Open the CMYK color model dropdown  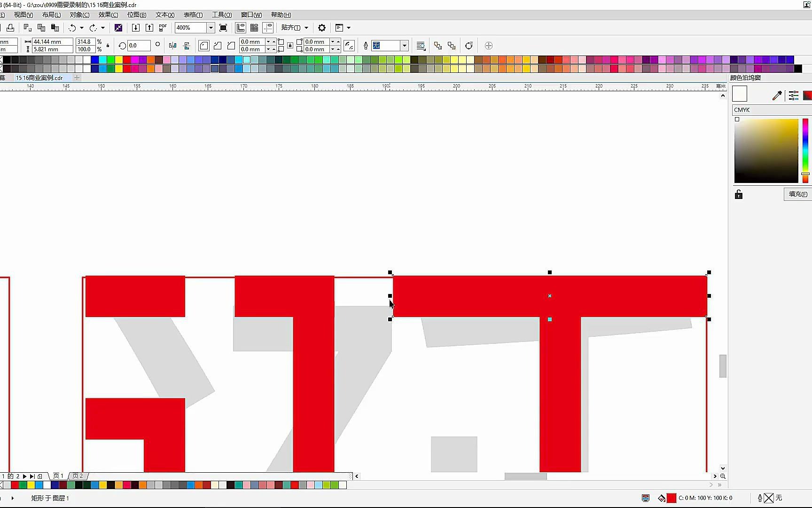tap(772, 110)
